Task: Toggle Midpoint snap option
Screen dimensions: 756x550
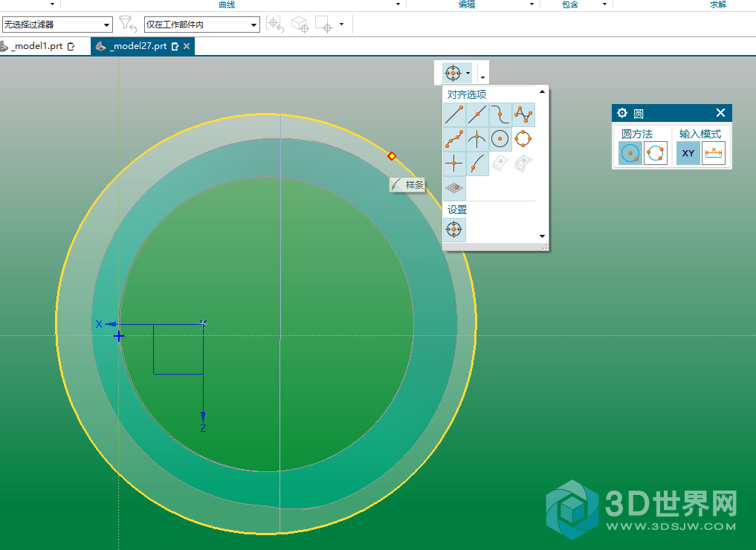Action: point(477,114)
